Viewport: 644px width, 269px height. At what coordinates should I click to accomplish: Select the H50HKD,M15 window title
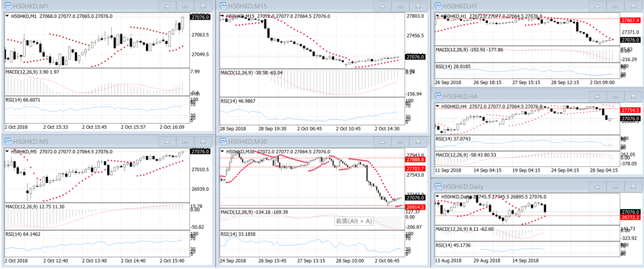tap(247, 6)
